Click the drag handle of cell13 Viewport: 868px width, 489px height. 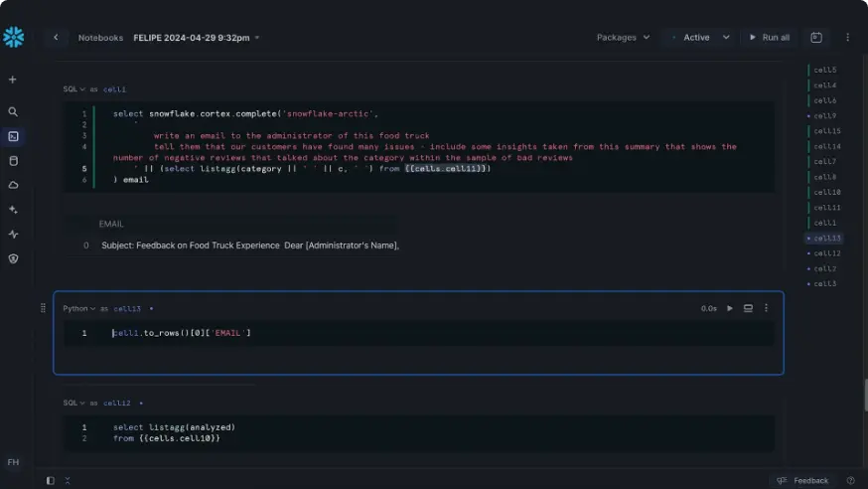pyautogui.click(x=43, y=308)
